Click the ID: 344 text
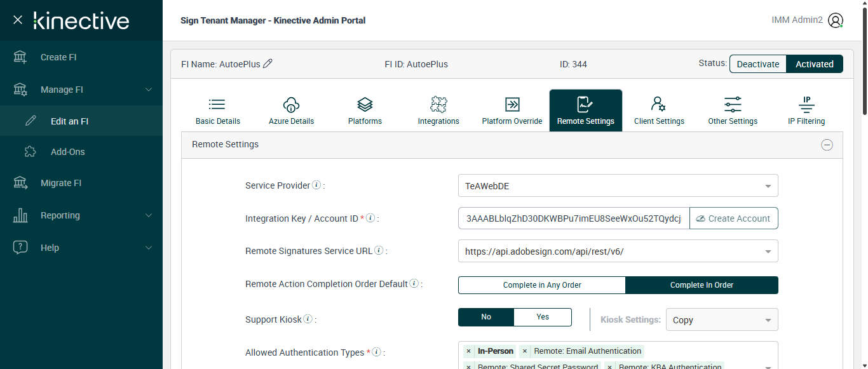This screenshot has width=868, height=369. pyautogui.click(x=573, y=64)
